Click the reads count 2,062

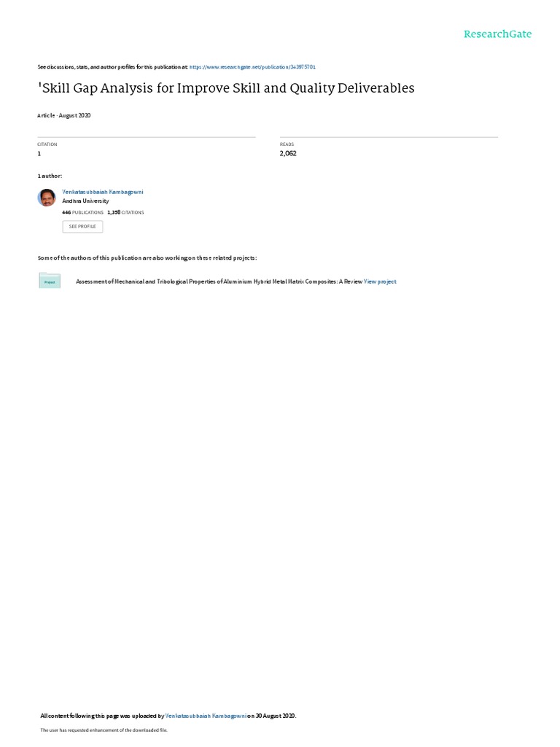pos(288,153)
